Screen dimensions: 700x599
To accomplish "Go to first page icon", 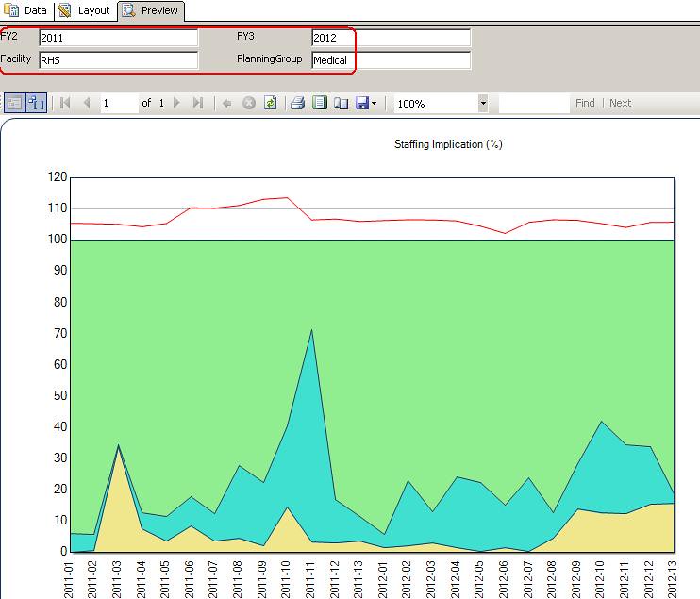I will pos(65,103).
